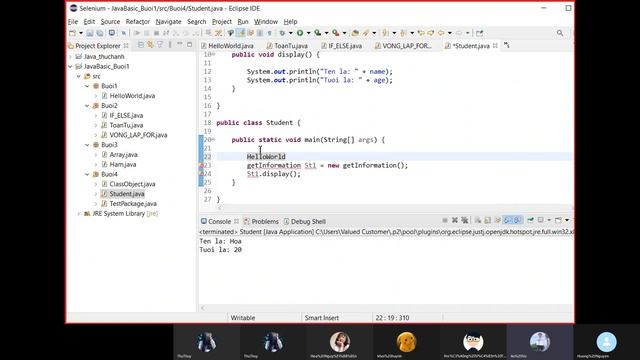Toggle Link with Editor in Project Explorer
Screen dimensions: 640x360
click(150, 45)
